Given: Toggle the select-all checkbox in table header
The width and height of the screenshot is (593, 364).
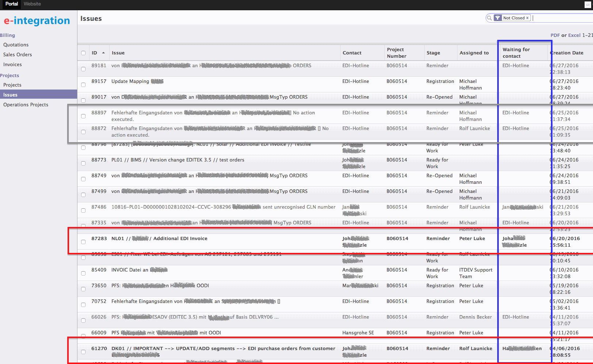Looking at the screenshot, I should (83, 53).
